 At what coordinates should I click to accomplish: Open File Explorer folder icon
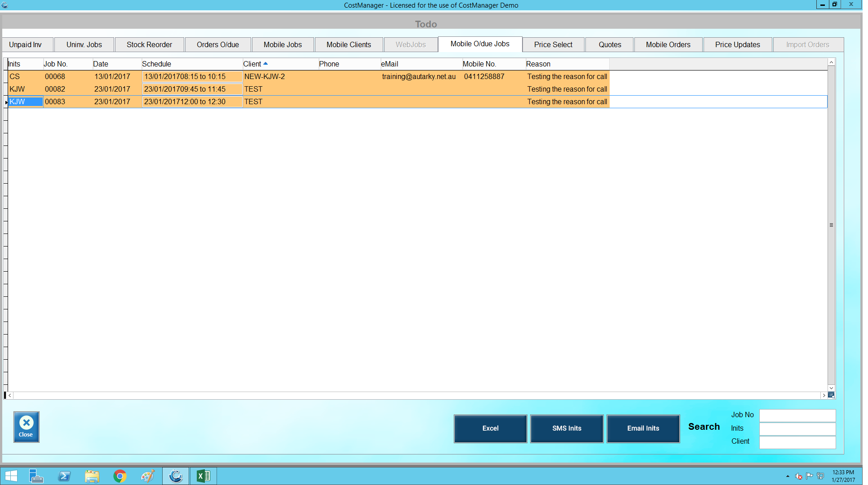tap(92, 476)
